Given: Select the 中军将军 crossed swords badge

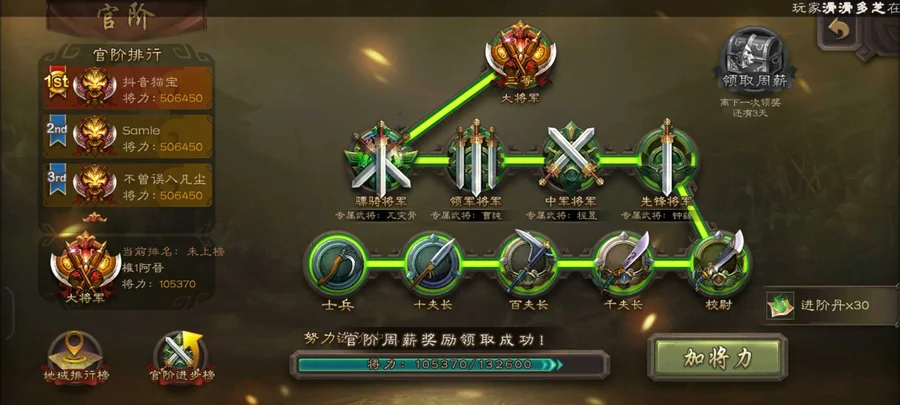Looking at the screenshot, I should coord(572,159).
